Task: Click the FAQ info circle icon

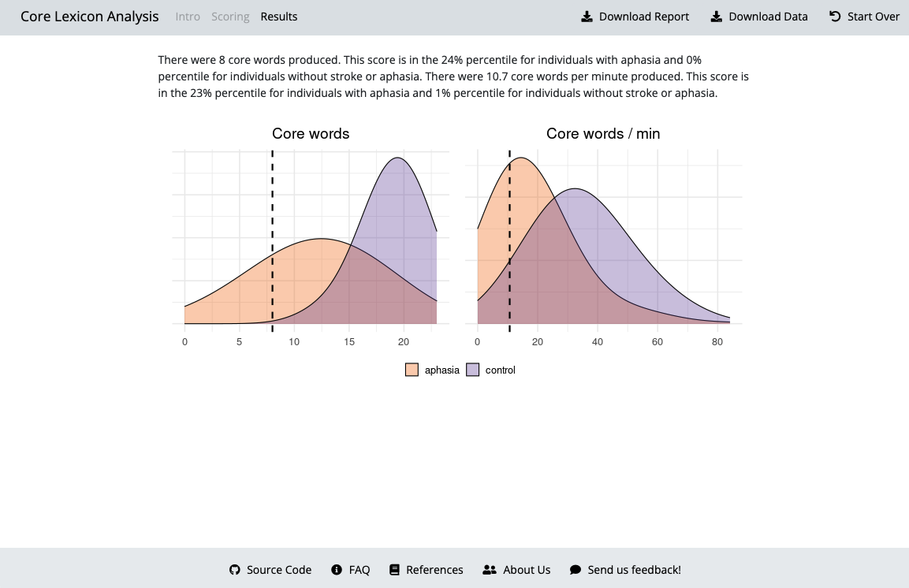Action: [337, 570]
